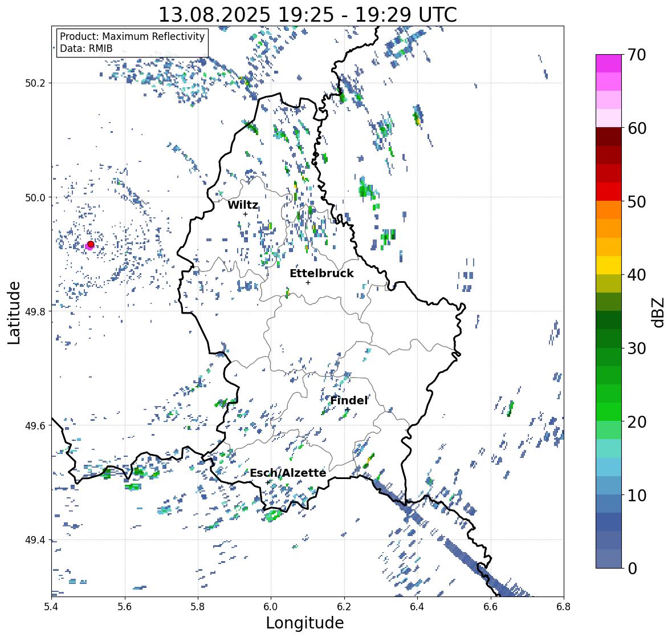Click the 30 tick label on the colorbar
Screen dimensions: 672x637
point(637,348)
